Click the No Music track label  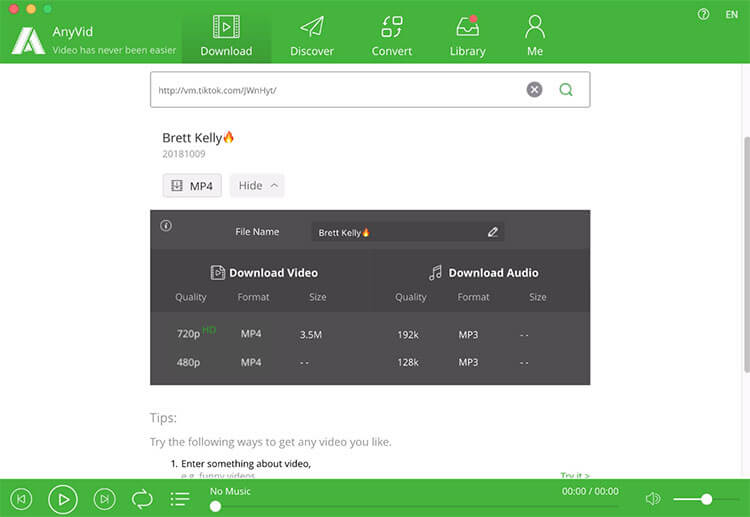pyautogui.click(x=230, y=491)
